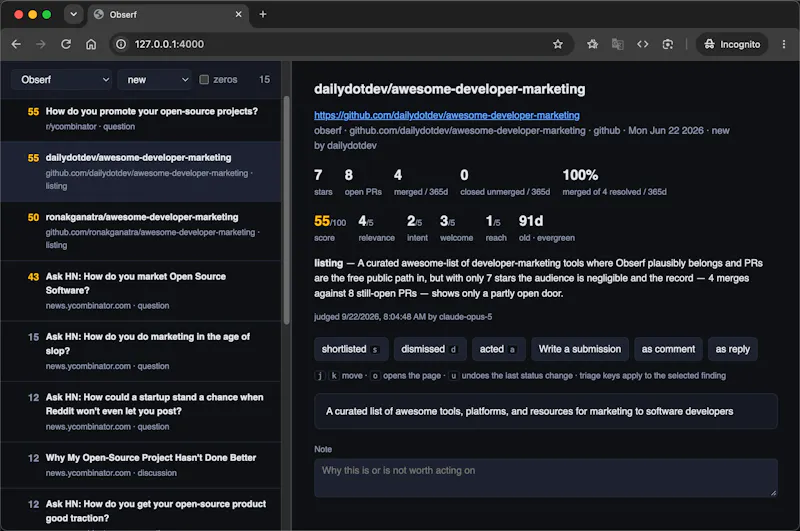Bookmark this page with the star icon
The image size is (800, 531).
(558, 44)
